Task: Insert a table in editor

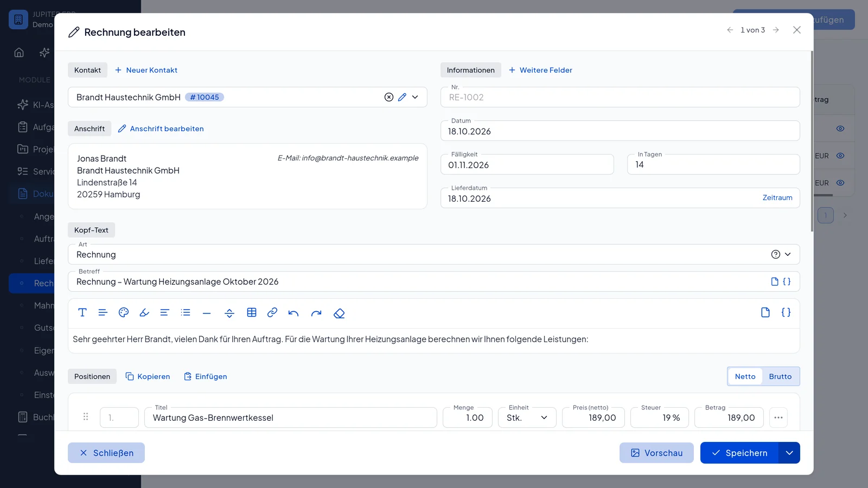Action: click(x=252, y=312)
